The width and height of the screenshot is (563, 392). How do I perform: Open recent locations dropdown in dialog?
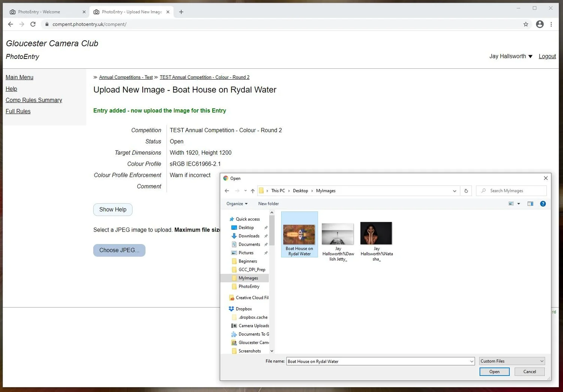(x=245, y=191)
